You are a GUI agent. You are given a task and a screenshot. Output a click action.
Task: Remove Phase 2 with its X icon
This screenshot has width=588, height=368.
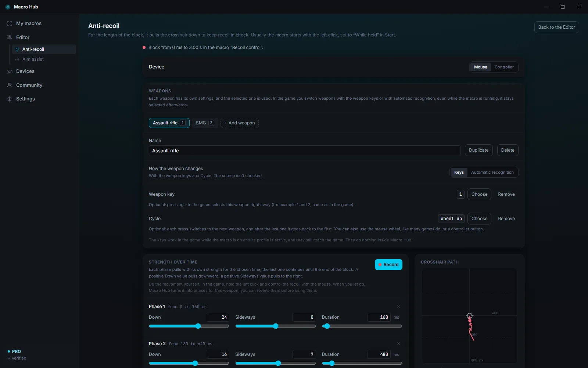click(x=398, y=344)
